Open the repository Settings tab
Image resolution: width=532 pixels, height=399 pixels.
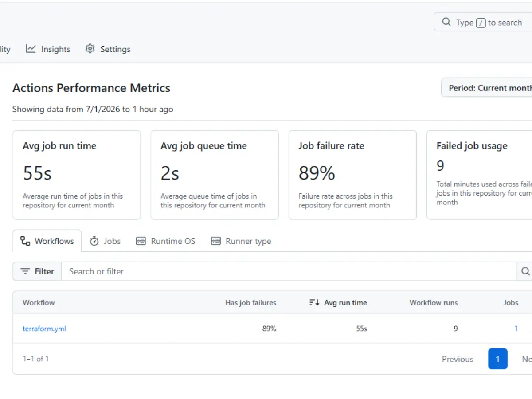pos(108,49)
